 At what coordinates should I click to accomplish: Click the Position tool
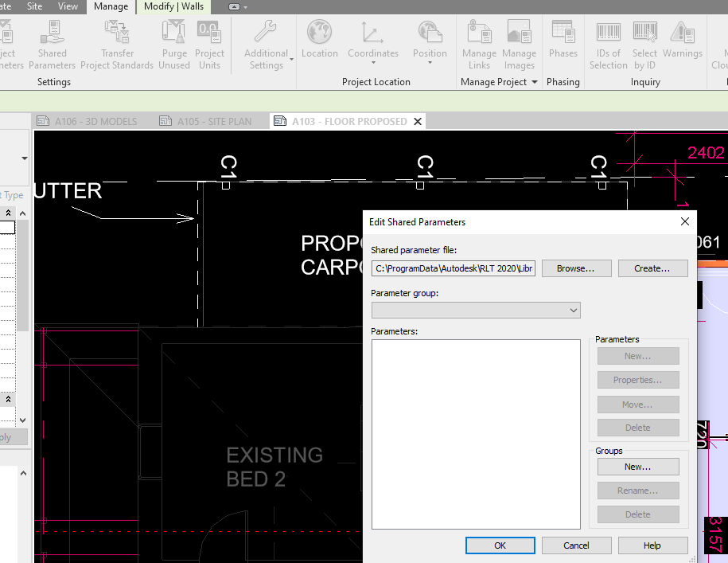tap(430, 44)
